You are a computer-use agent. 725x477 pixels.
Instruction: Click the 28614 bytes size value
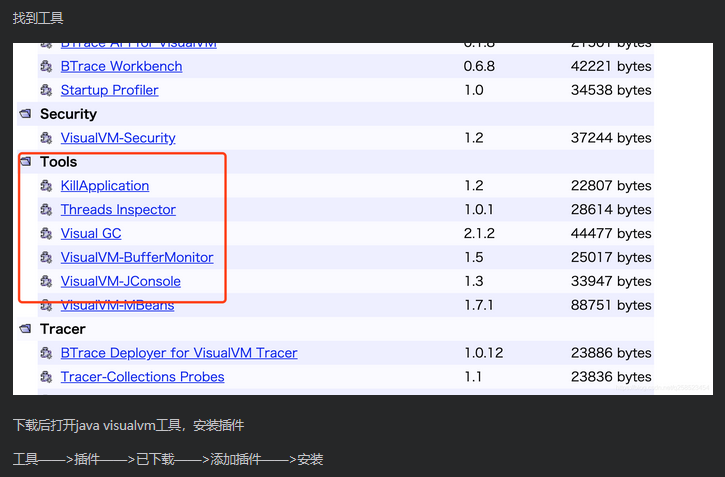click(x=611, y=209)
